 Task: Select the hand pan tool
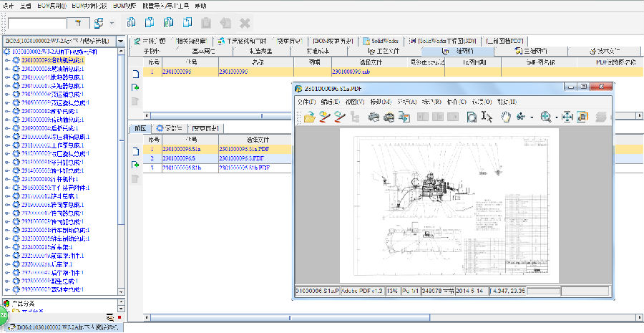click(x=505, y=116)
